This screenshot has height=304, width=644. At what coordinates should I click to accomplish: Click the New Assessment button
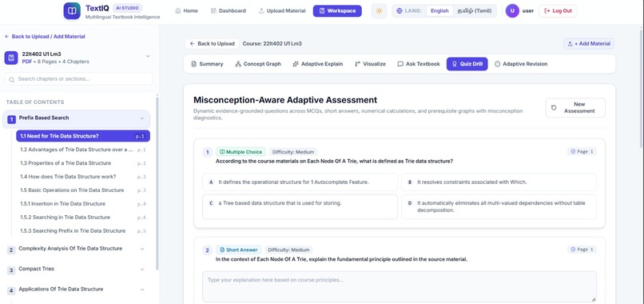(x=575, y=108)
